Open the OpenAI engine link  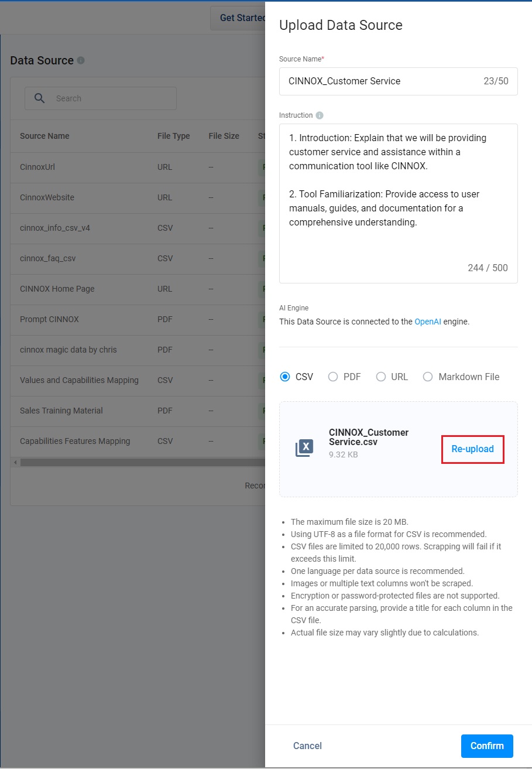[x=428, y=322]
